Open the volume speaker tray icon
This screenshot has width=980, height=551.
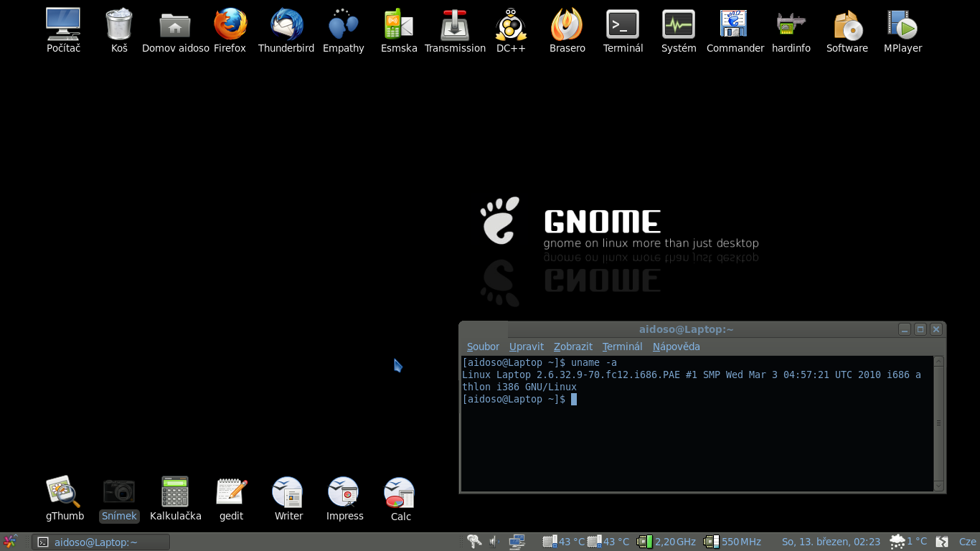(494, 542)
